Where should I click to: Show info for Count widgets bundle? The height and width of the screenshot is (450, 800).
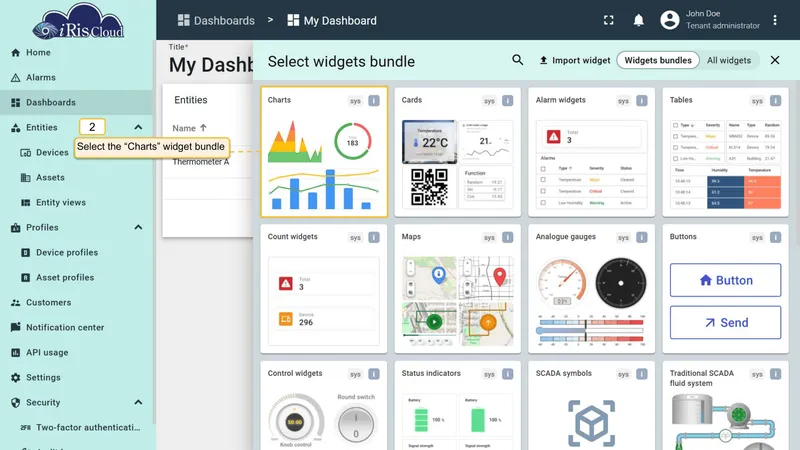coord(374,237)
